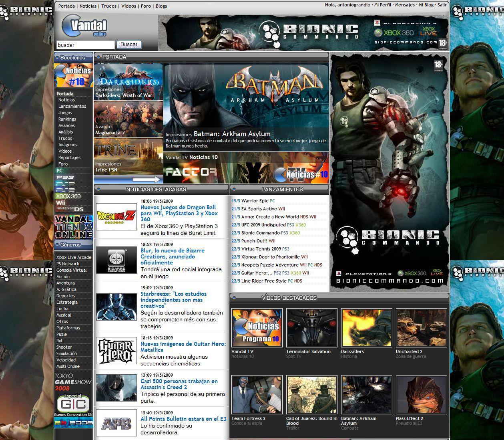
Task: Open the Vandal TV Noticias 10 banner
Action: [246, 168]
